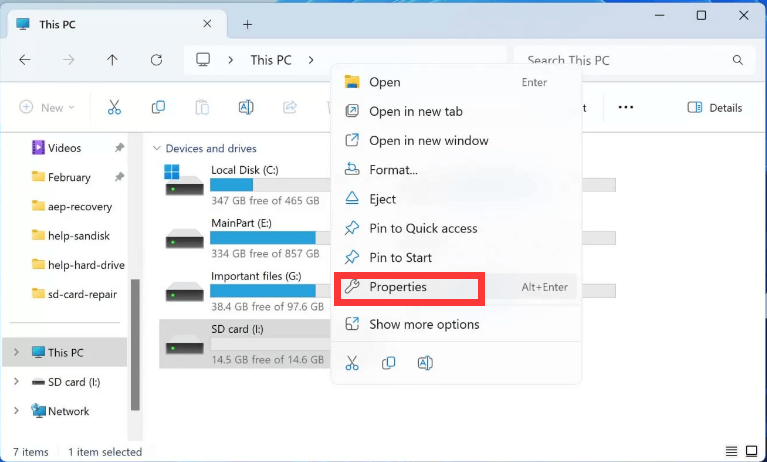Click the navigation pane scrollbar
Screen dimensions: 767x462
(135, 345)
